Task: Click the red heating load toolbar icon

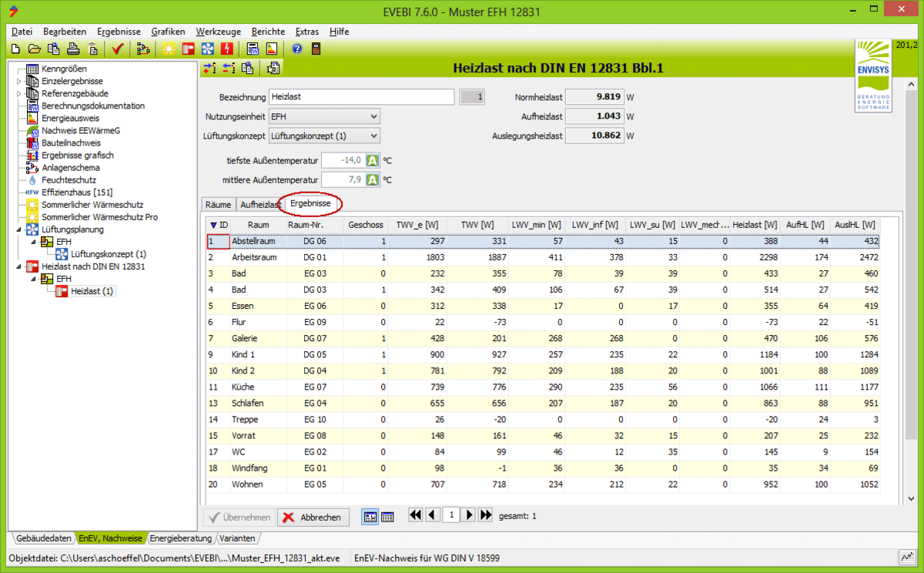Action: point(188,49)
